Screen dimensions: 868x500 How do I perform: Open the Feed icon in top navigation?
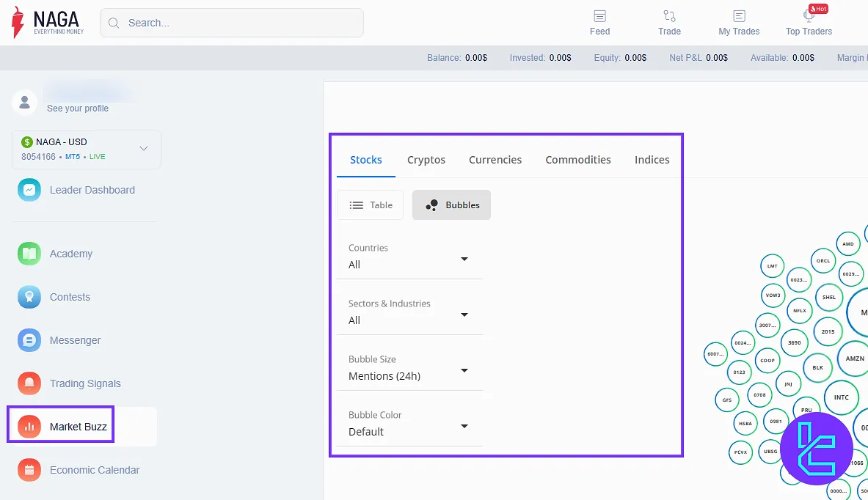pyautogui.click(x=599, y=16)
